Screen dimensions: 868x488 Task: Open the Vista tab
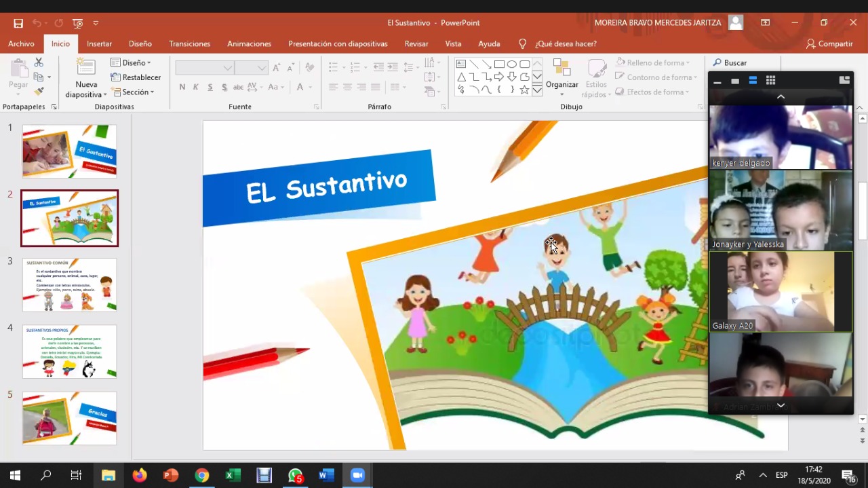coord(453,43)
